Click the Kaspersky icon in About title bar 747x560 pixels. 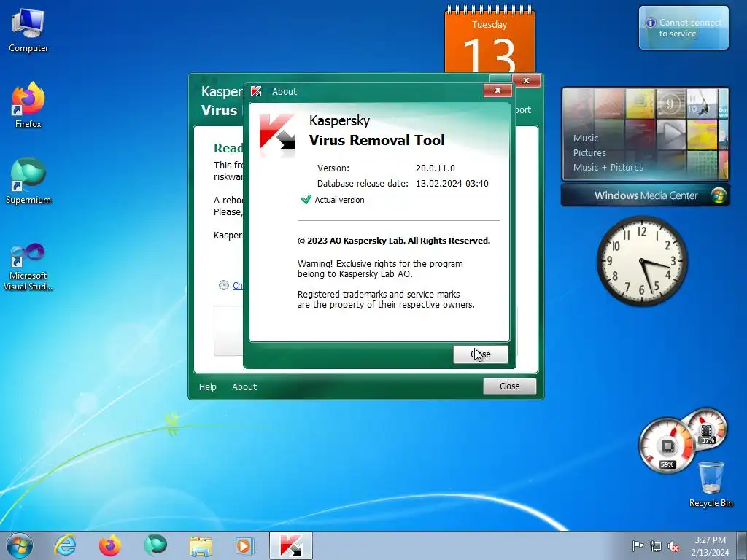[x=256, y=91]
